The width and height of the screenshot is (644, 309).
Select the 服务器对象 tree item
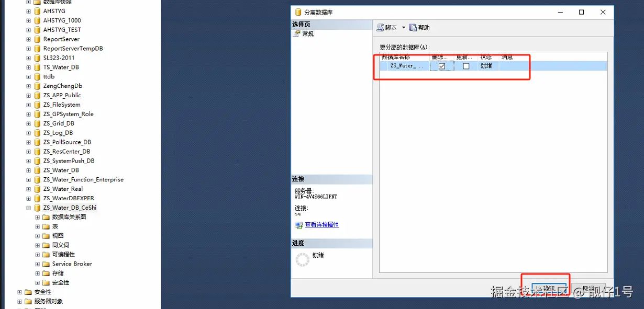49,302
